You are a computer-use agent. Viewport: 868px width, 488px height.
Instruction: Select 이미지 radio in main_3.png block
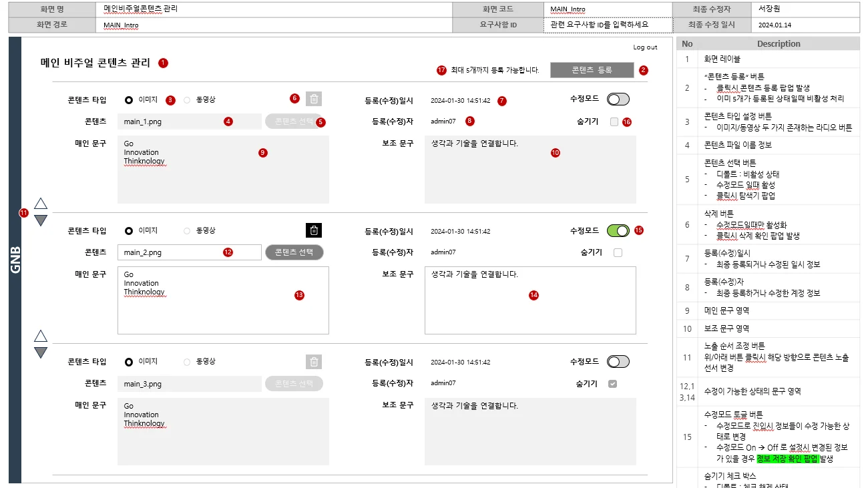(129, 362)
